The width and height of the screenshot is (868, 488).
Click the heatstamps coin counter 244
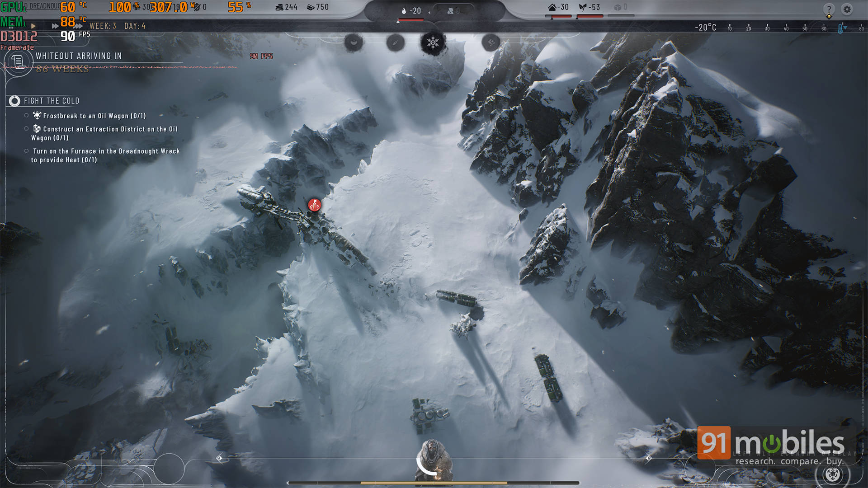286,7
